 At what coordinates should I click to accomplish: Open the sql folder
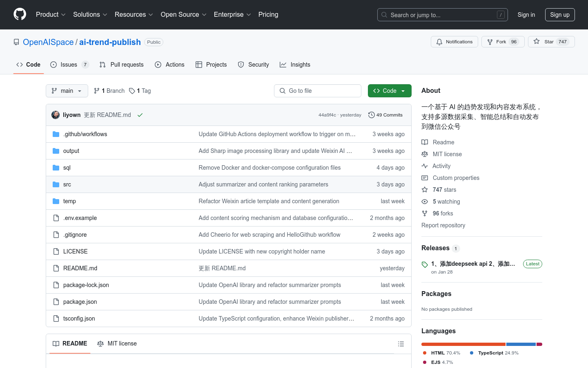point(67,168)
